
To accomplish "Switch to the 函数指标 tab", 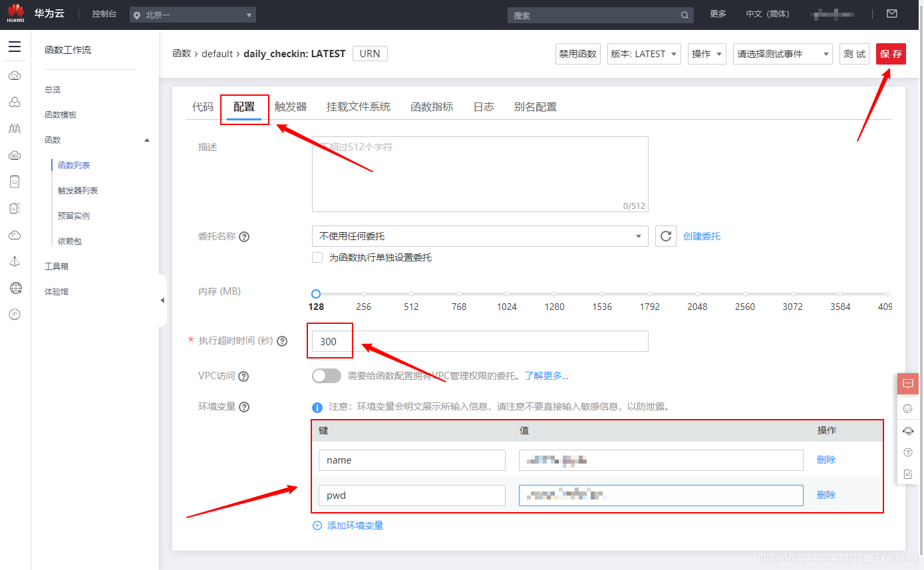I will point(432,106).
